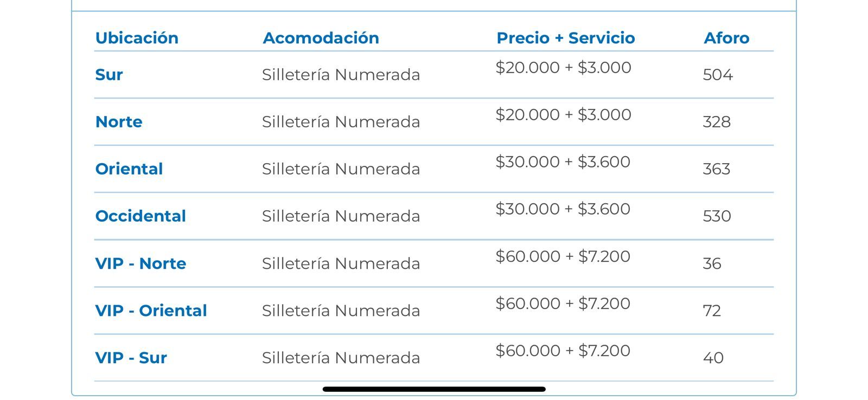Choose the Oriental seating zone
This screenshot has height=400, width=868.
click(129, 169)
